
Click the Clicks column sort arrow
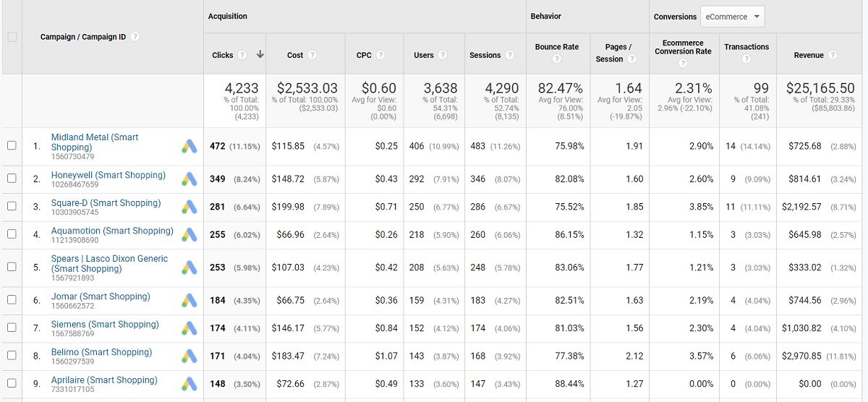tap(260, 55)
